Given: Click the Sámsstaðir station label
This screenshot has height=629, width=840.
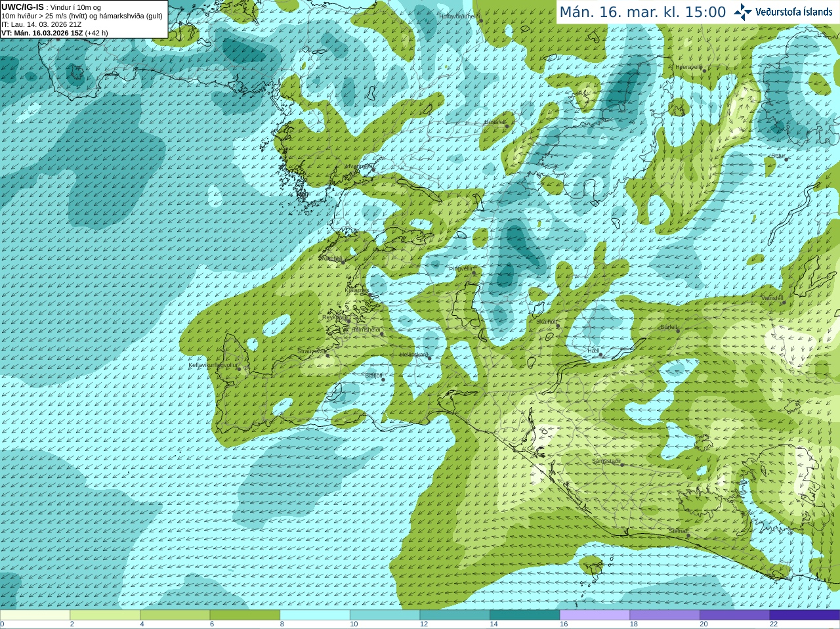Looking at the screenshot, I should point(606,461).
